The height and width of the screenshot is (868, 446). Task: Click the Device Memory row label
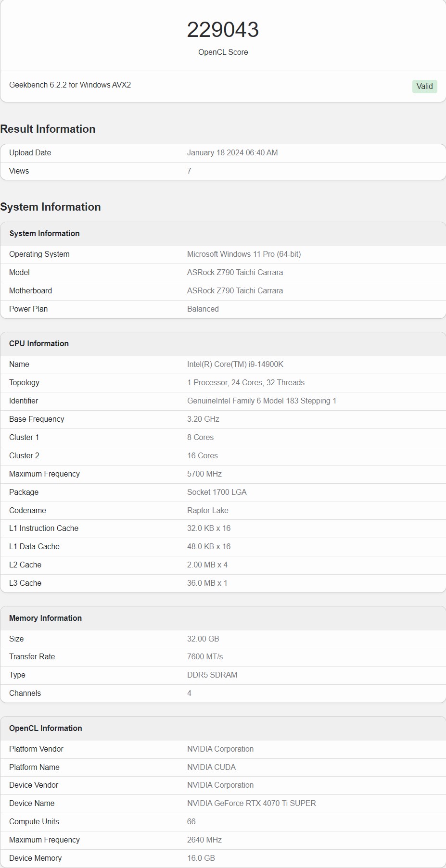coord(35,858)
